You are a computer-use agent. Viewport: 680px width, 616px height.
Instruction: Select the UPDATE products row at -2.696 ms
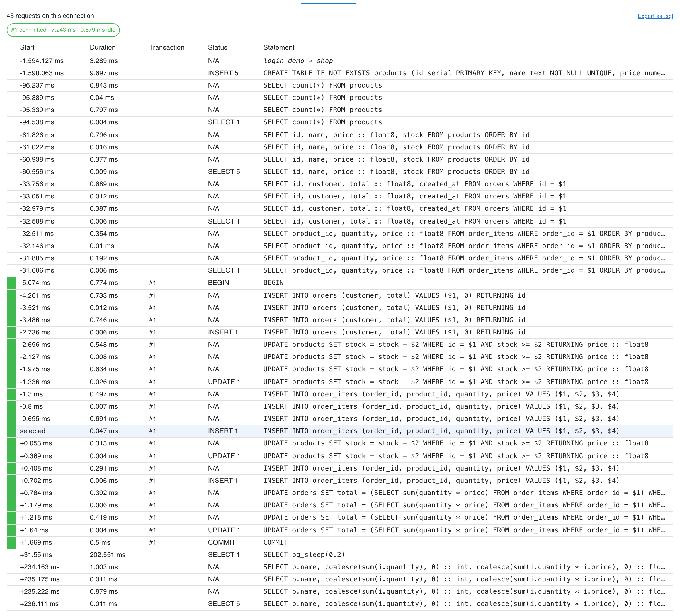point(340,345)
